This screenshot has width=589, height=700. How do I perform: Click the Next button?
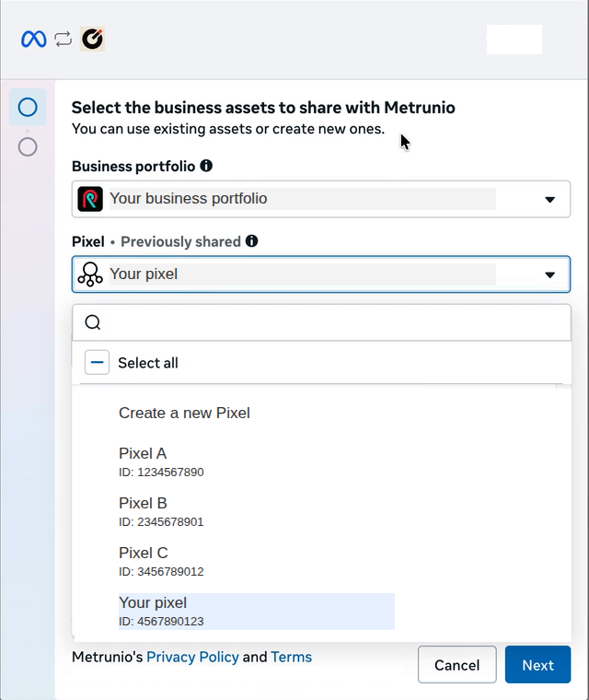[537, 664]
